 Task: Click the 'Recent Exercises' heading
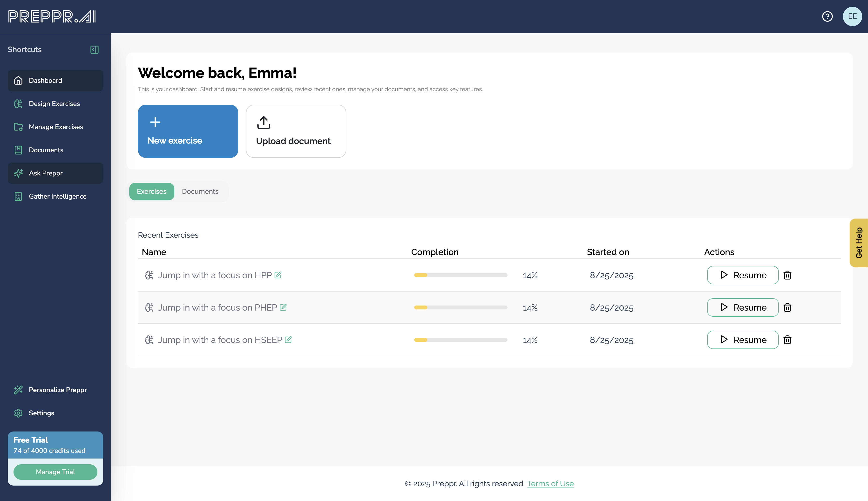point(168,235)
